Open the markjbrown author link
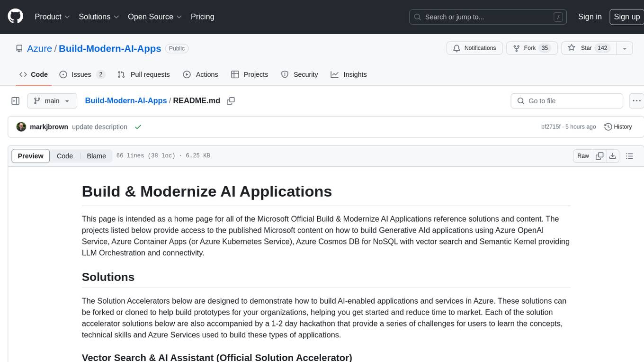Screen dimensions: 644x362 49,127
